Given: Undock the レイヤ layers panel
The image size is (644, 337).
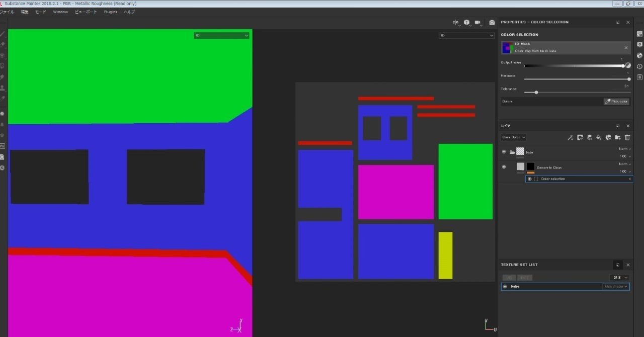Looking at the screenshot, I should click(x=618, y=126).
